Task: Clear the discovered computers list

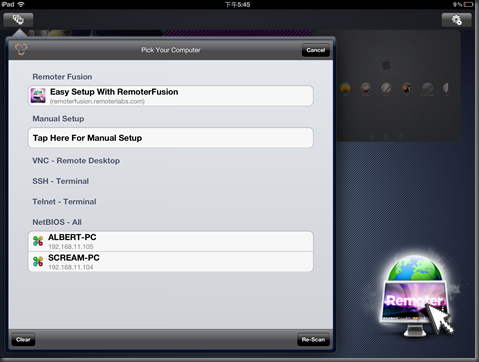Action: pos(23,340)
